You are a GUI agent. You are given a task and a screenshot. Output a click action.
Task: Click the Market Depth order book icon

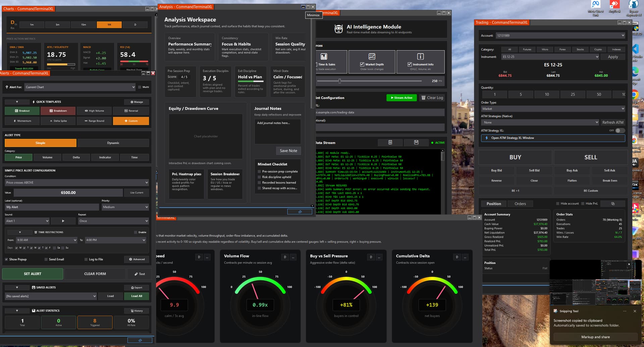372,56
